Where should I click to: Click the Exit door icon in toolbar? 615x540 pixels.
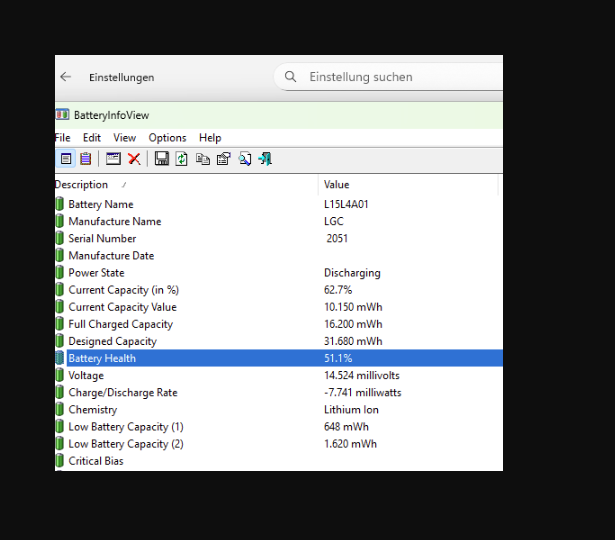pyautogui.click(x=265, y=159)
